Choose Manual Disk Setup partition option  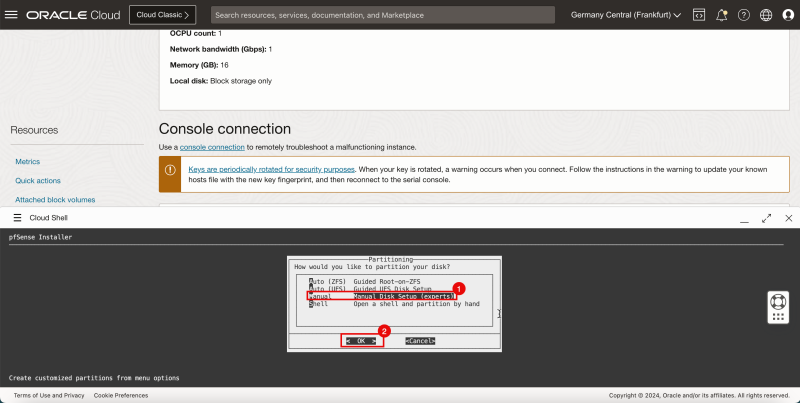pyautogui.click(x=380, y=296)
